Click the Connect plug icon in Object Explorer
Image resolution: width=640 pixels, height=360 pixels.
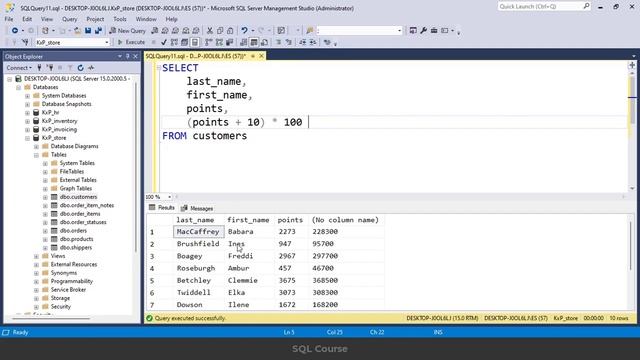click(x=40, y=68)
